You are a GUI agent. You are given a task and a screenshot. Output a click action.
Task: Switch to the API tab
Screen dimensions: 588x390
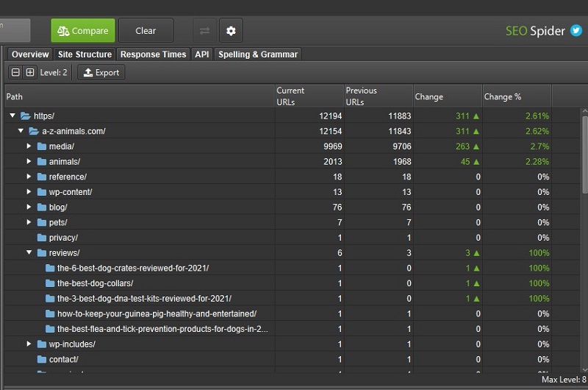pos(201,54)
